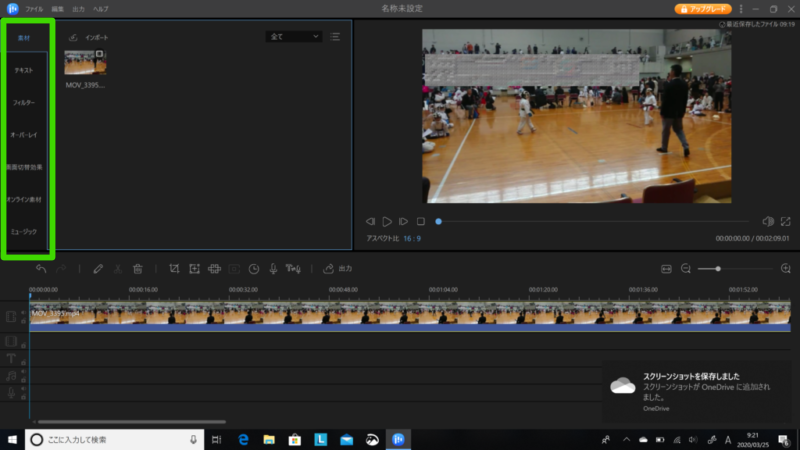The height and width of the screenshot is (450, 800).
Task: Zoom in the timeline with plus icon
Action: [786, 269]
